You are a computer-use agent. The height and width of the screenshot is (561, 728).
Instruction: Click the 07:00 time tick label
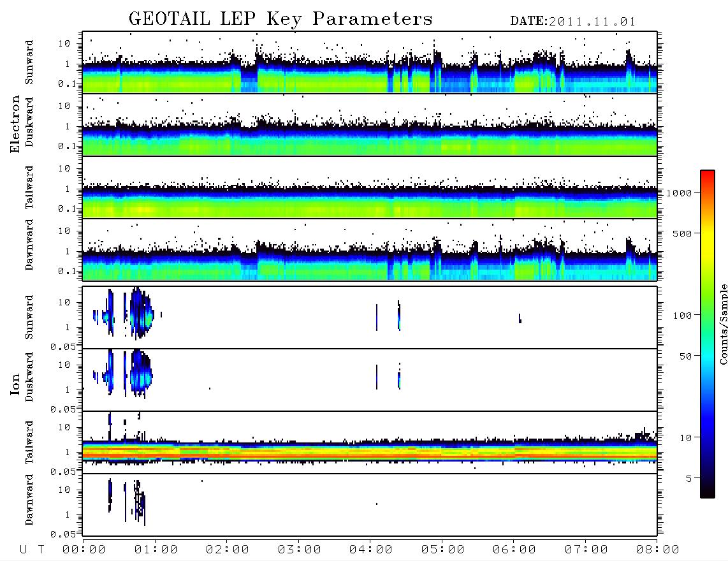(586, 550)
